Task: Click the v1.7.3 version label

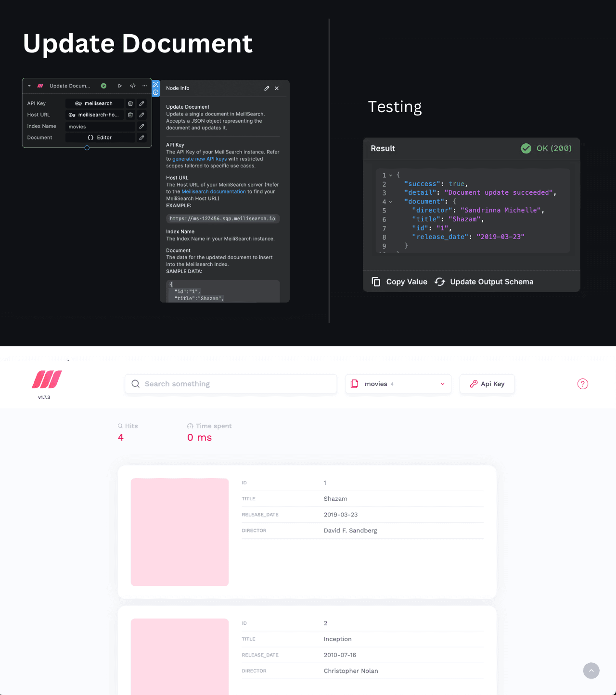Action: (x=44, y=397)
